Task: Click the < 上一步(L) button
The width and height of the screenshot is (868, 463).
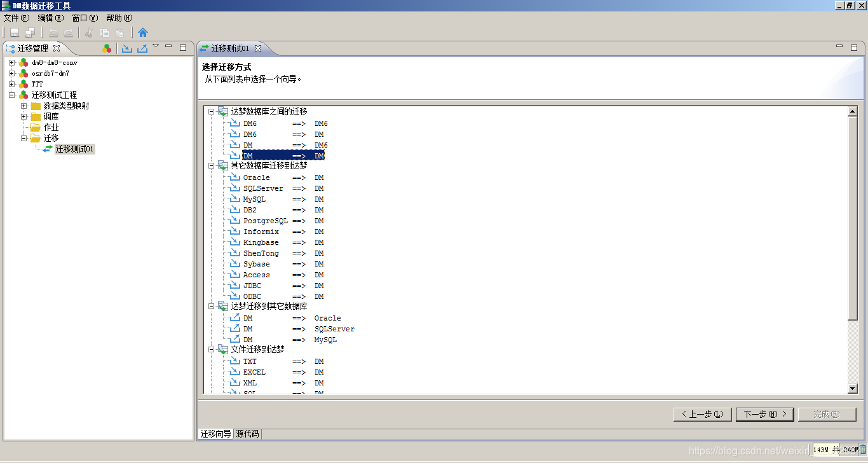Action: [702, 414]
